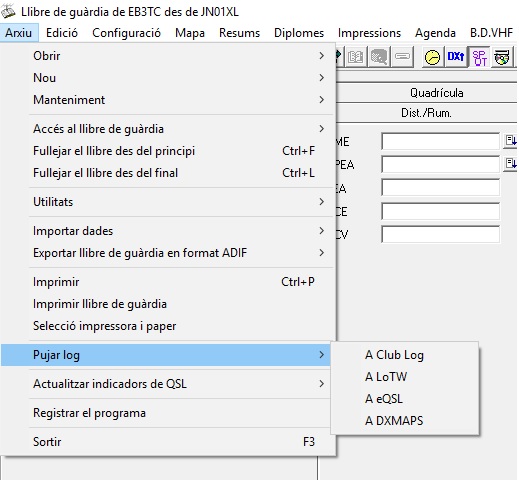This screenshot has height=481, width=519.
Task: Click the list icon beside the first grid field
Action: pyautogui.click(x=510, y=141)
